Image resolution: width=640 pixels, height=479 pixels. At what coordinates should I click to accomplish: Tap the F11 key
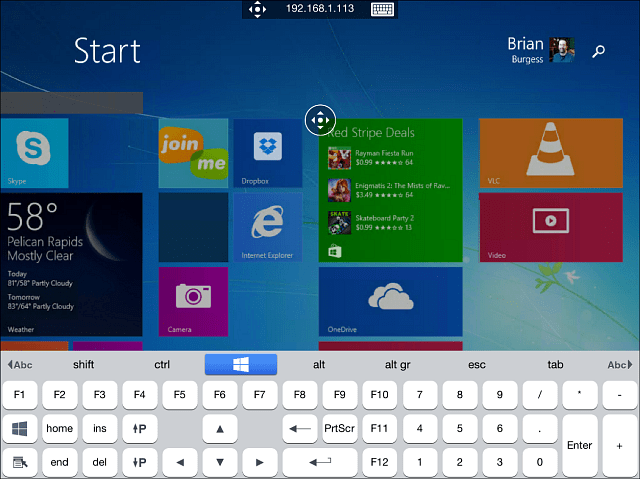[x=380, y=428]
